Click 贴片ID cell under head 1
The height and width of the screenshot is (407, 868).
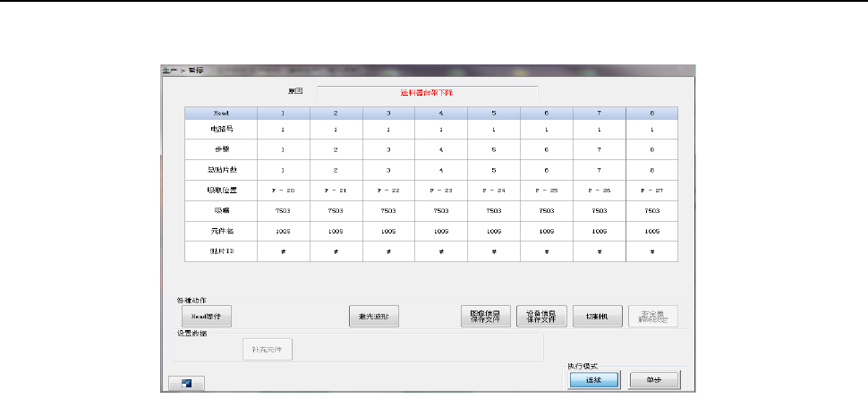pos(284,251)
